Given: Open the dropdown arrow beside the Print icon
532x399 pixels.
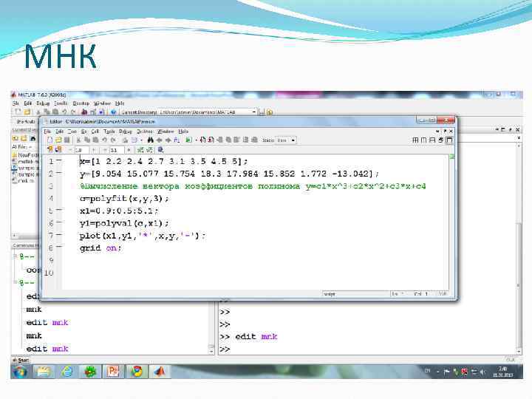Looking at the screenshot, I should pyautogui.click(x=141, y=140).
